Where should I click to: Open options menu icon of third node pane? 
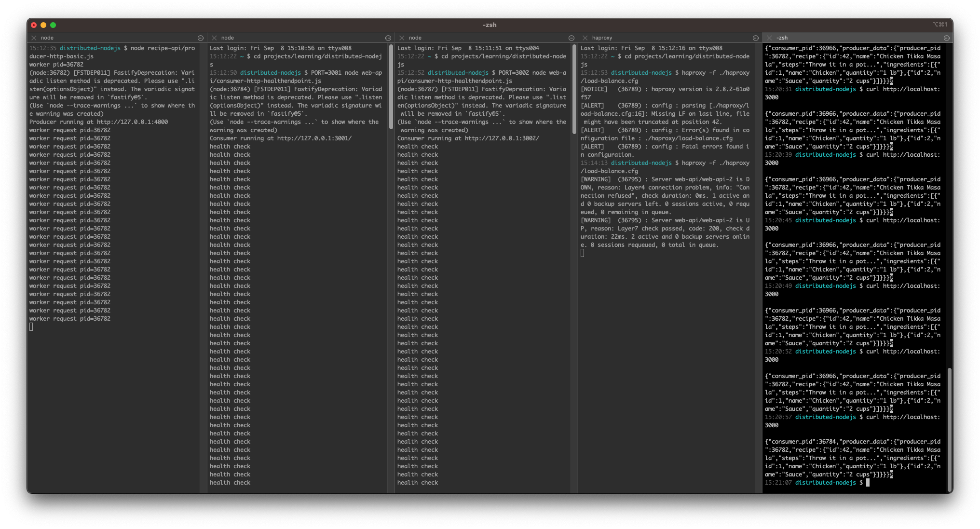coord(572,38)
